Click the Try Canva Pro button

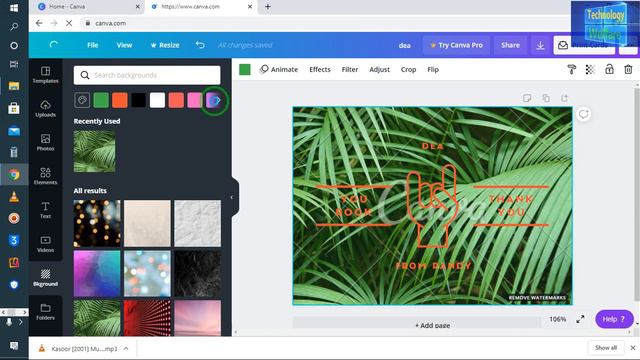[456, 45]
